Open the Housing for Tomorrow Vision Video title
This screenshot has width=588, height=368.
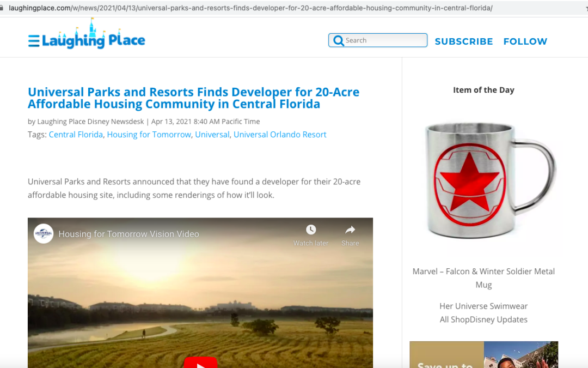(128, 234)
